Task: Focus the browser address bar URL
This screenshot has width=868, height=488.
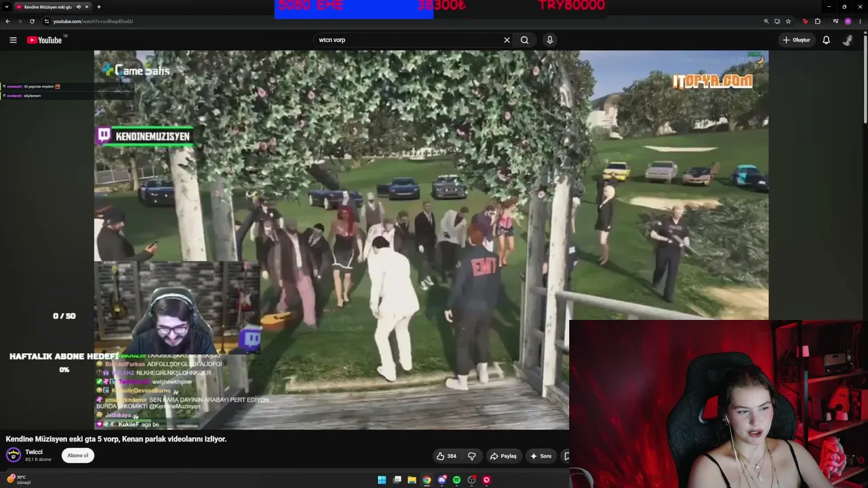Action: 93,21
